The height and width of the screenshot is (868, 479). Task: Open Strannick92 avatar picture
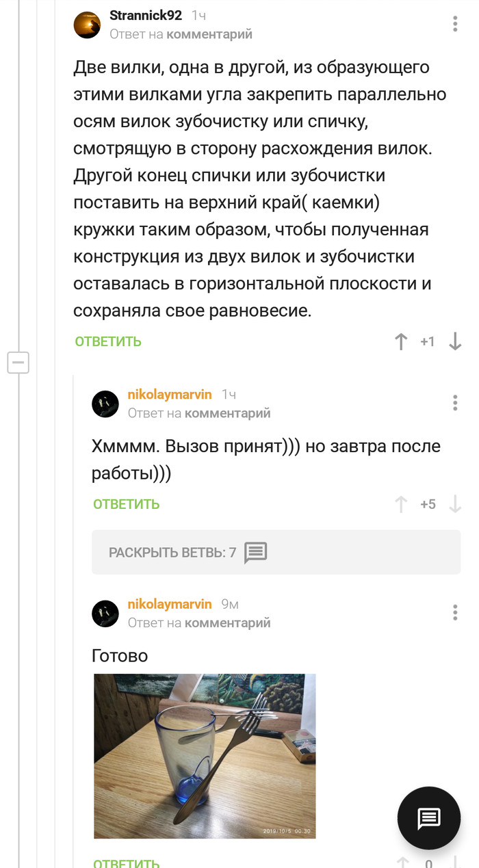tap(88, 25)
